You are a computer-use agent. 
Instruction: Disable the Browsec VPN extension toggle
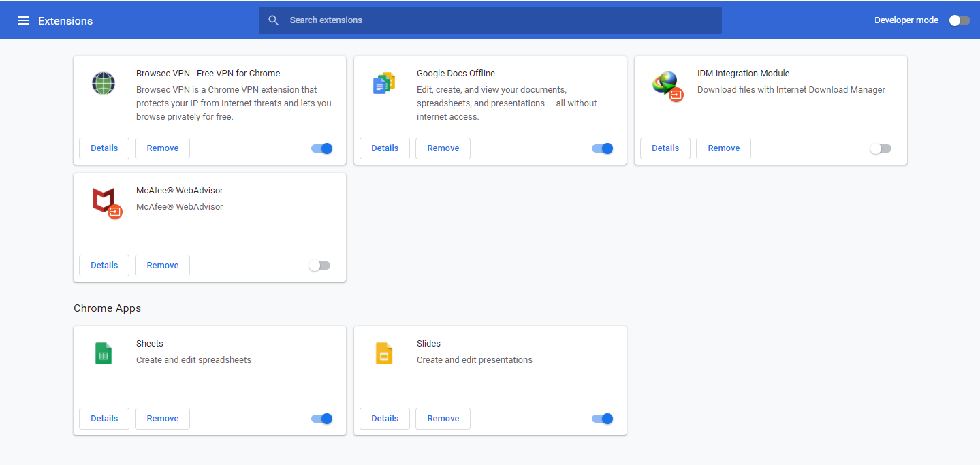322,148
